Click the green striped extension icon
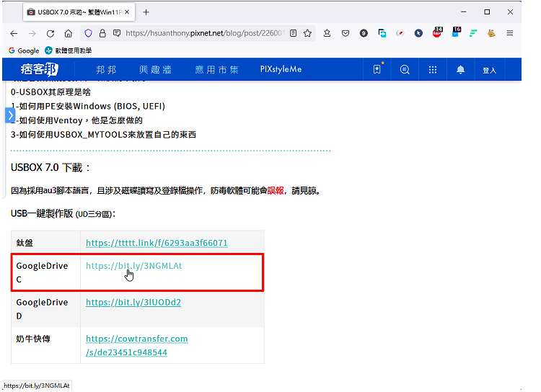 (473, 33)
